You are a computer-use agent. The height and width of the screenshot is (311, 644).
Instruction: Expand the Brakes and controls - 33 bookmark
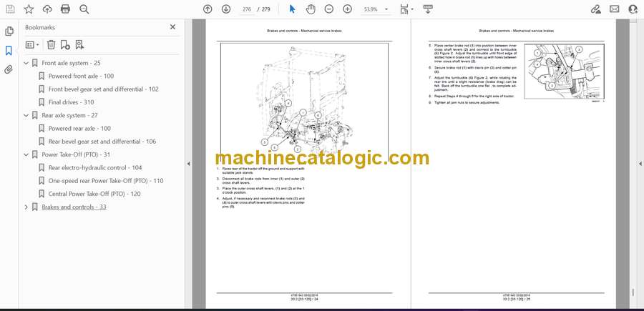coord(26,207)
